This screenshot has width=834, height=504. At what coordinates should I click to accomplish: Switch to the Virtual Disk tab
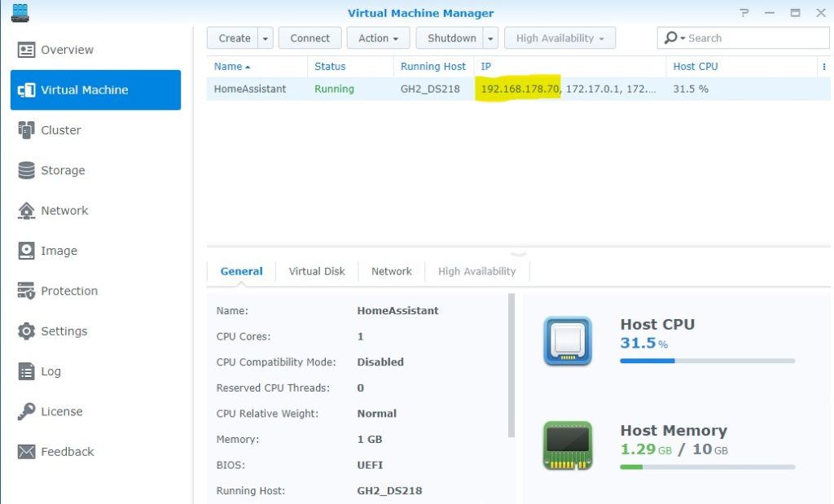point(316,271)
